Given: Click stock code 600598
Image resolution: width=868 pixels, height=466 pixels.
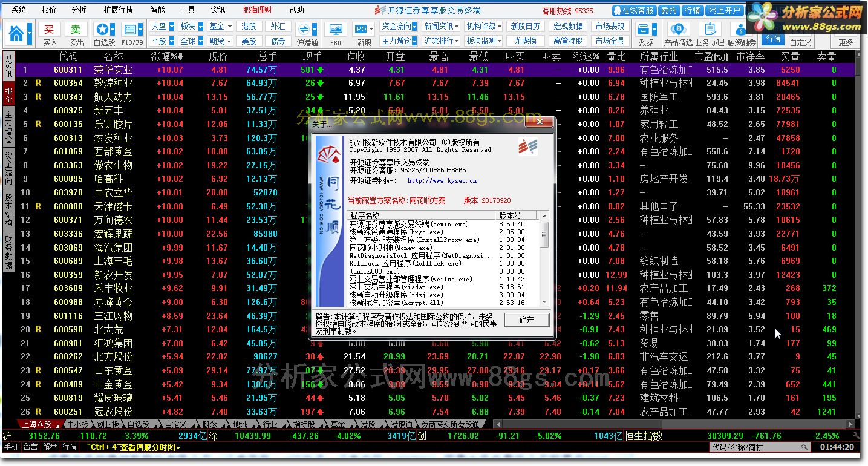Looking at the screenshot, I should (68, 330).
